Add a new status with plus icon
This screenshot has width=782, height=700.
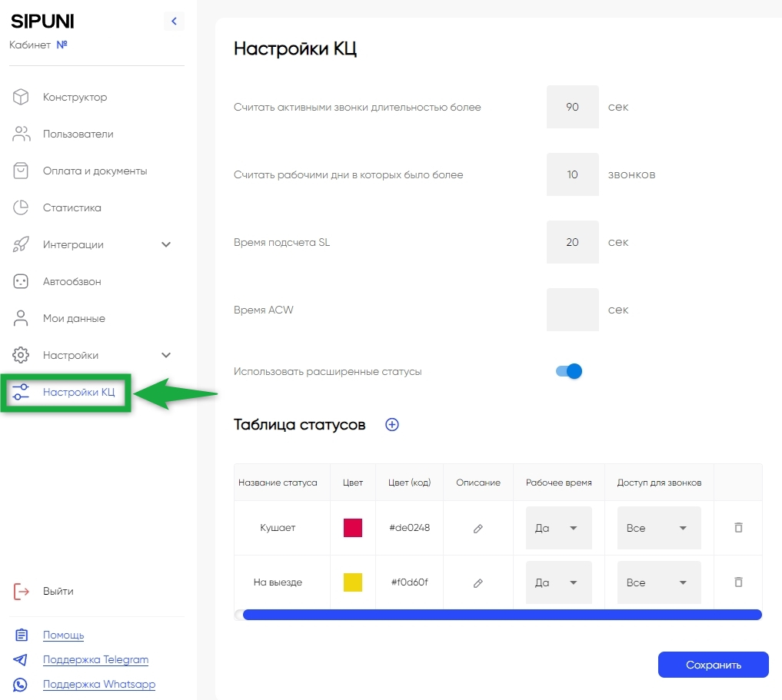point(392,424)
